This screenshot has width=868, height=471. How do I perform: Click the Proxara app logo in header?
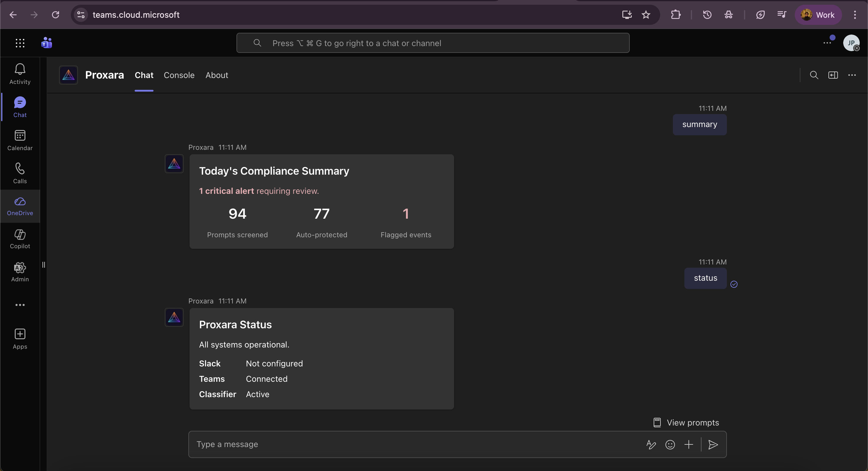coord(68,75)
